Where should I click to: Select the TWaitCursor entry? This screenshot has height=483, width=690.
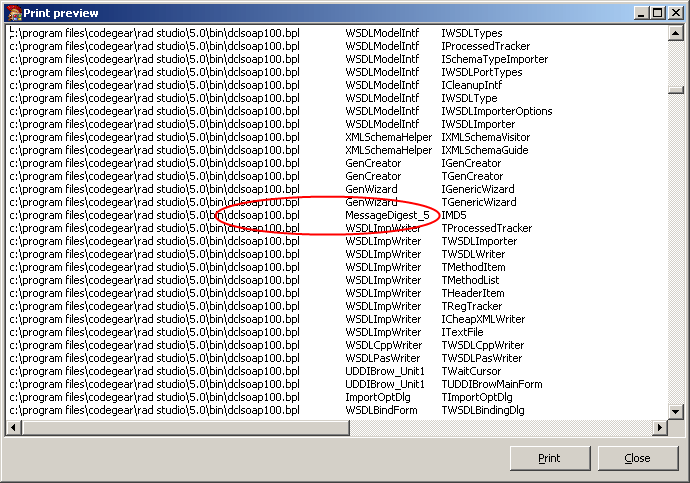pyautogui.click(x=471, y=371)
